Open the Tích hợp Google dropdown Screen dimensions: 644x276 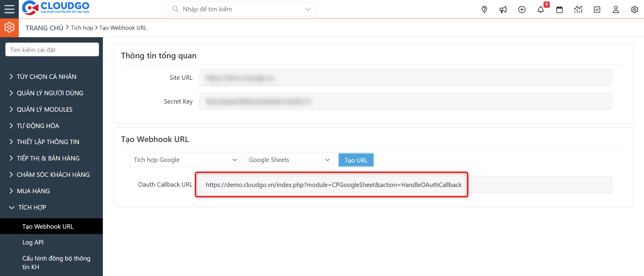[185, 160]
